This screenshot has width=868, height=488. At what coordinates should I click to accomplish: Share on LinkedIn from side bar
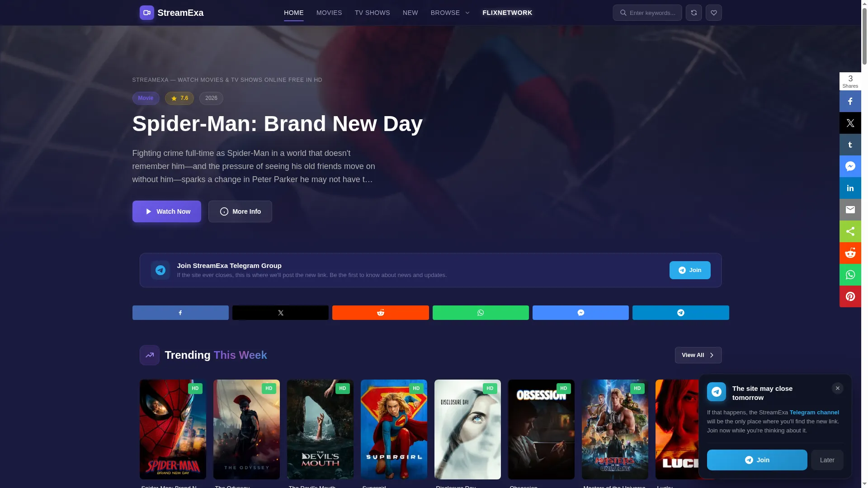pos(850,188)
